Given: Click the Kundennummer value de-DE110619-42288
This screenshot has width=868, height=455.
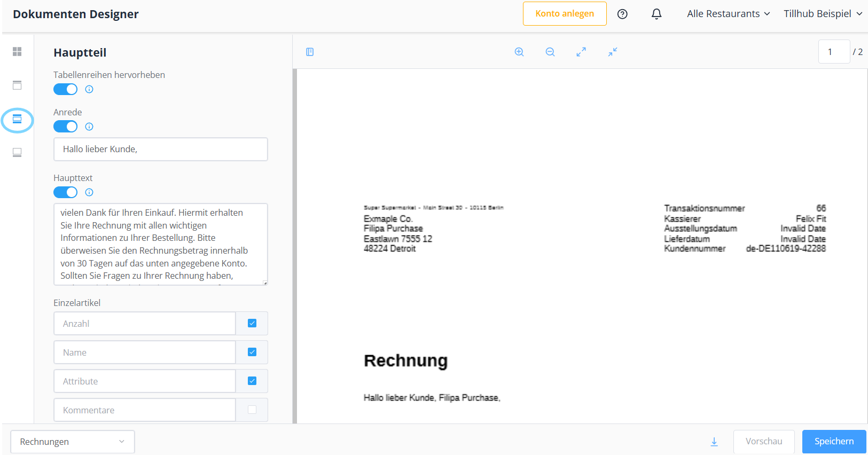Looking at the screenshot, I should coord(786,248).
